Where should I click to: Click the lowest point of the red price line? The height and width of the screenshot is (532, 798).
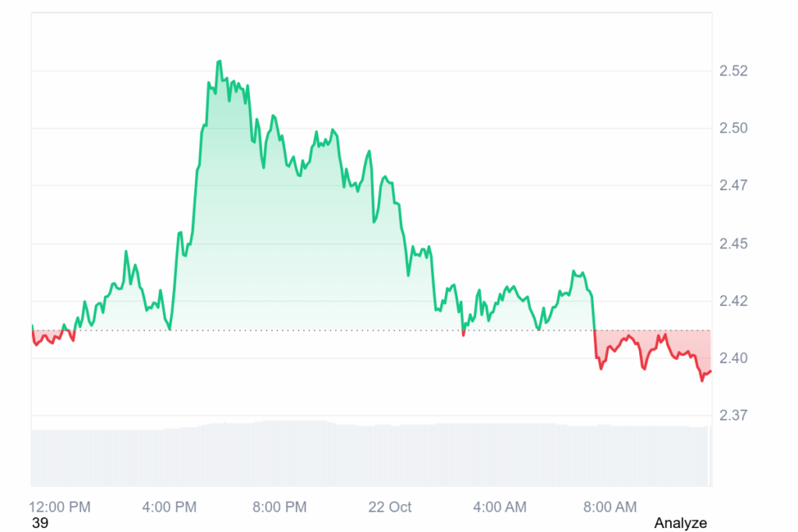702,380
